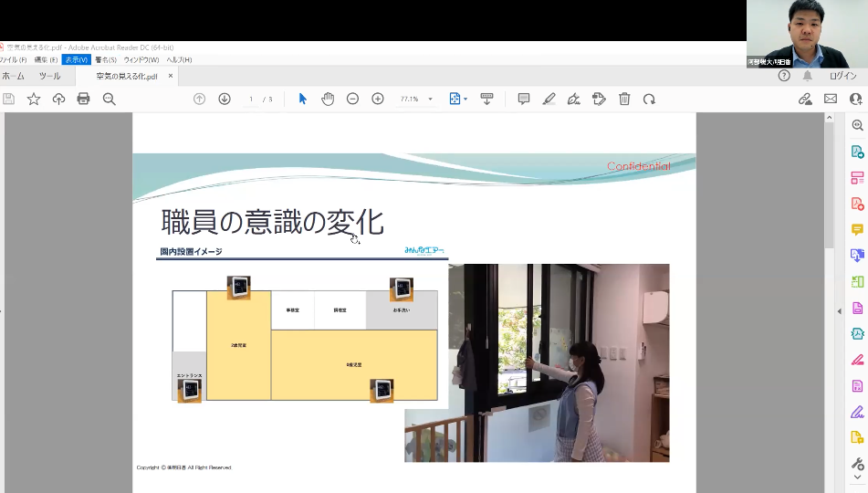868x493 pixels.
Task: Click the upload to cloud icon
Action: point(58,100)
